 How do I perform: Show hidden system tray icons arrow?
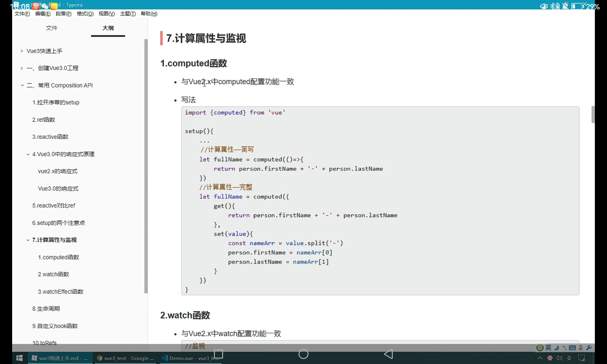pos(540,358)
